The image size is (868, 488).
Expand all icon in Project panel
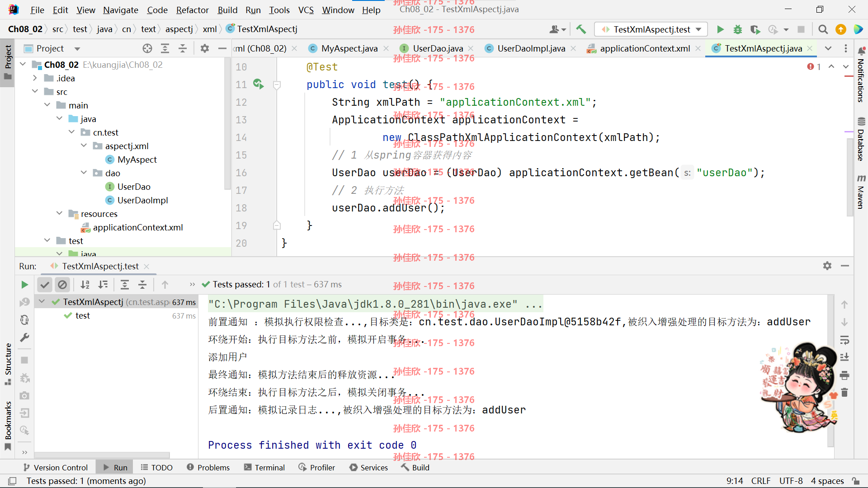point(165,48)
